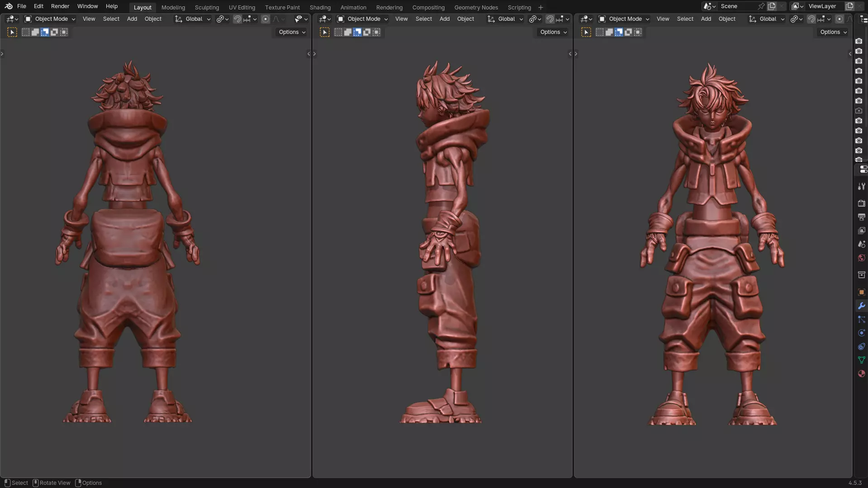Open the Material properties tab
Viewport: 868px width, 488px height.
[861, 374]
